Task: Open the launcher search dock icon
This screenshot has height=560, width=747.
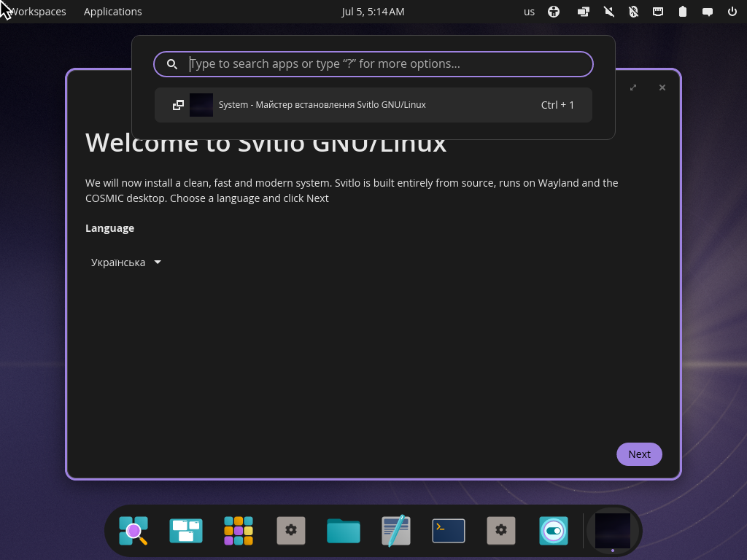Action: (133, 531)
